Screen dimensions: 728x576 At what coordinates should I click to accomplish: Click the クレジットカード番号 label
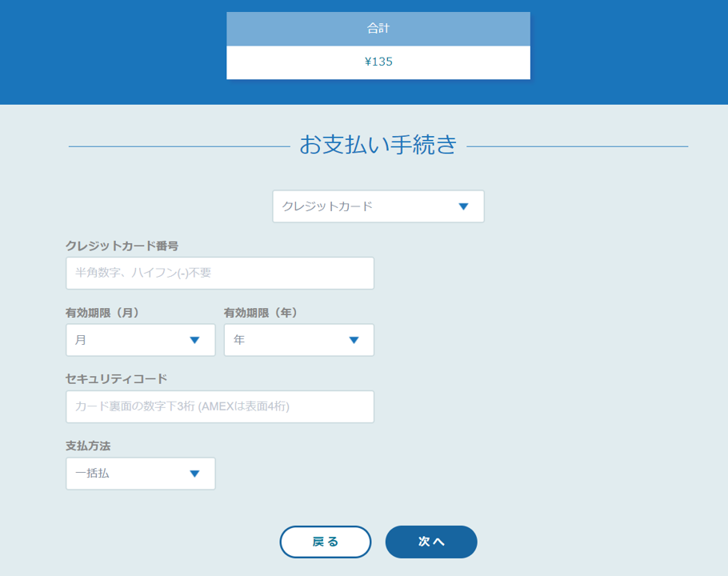[122, 246]
